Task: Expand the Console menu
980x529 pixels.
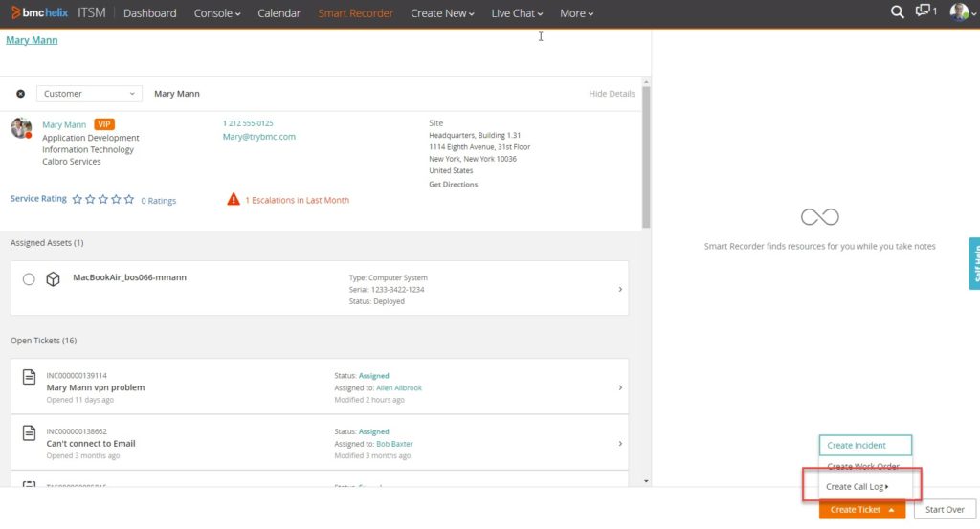Action: [217, 13]
